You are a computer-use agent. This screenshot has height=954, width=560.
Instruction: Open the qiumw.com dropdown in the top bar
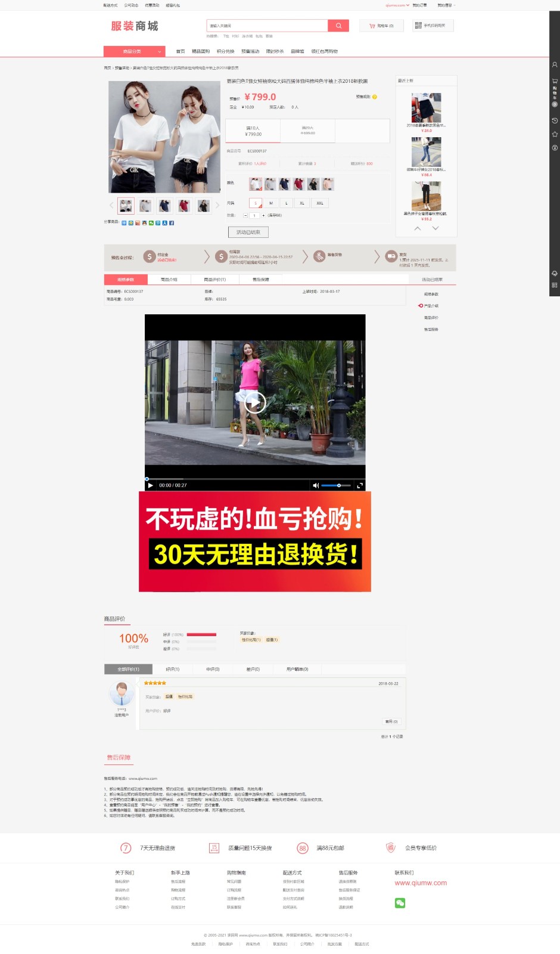[397, 5]
